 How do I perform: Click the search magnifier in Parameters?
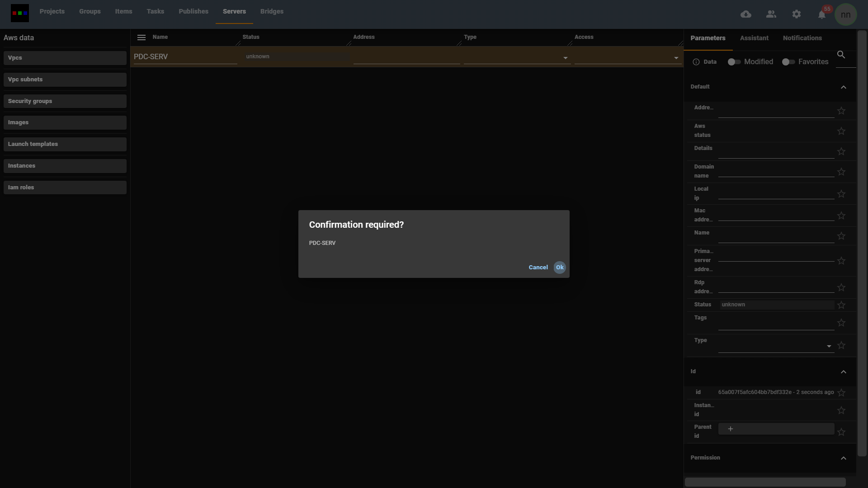pyautogui.click(x=841, y=55)
